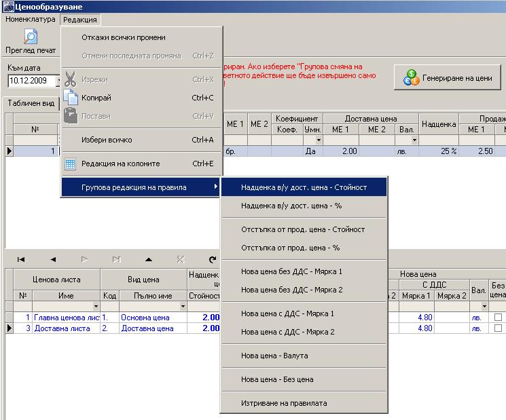This screenshot has height=420, width=506.
Task: Click the row indicator arrow of row 1
Action: tap(10, 151)
